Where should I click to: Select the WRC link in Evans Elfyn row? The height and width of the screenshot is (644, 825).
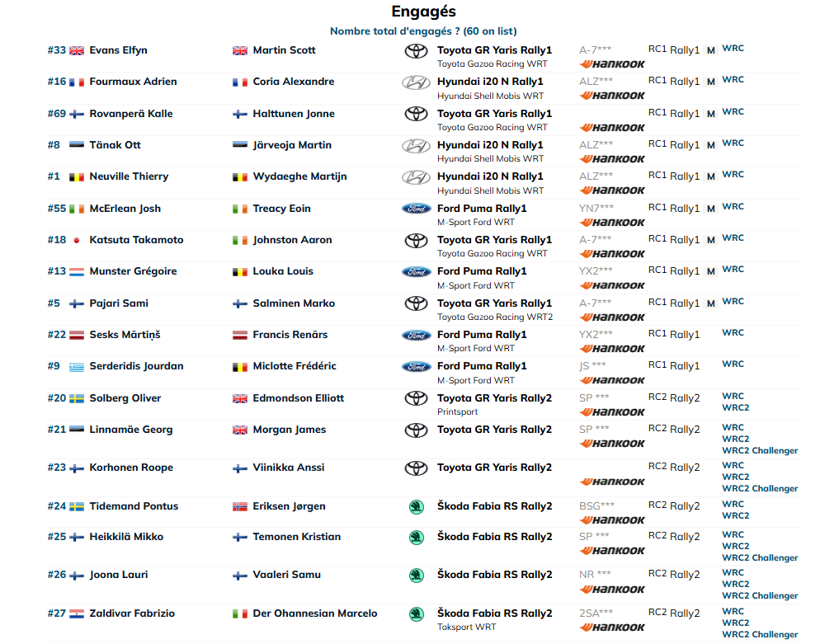point(733,49)
